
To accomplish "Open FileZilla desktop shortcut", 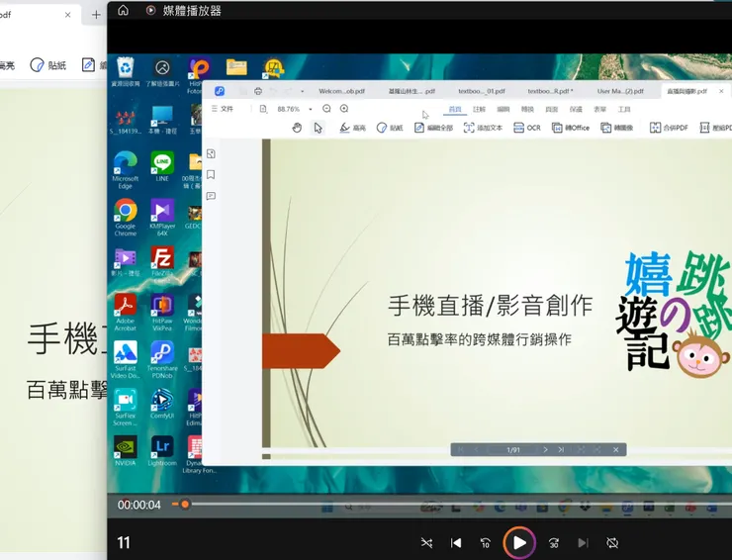I will point(162,265).
